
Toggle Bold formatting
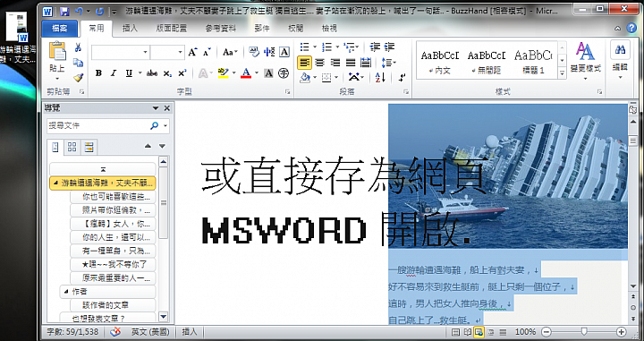[x=98, y=73]
